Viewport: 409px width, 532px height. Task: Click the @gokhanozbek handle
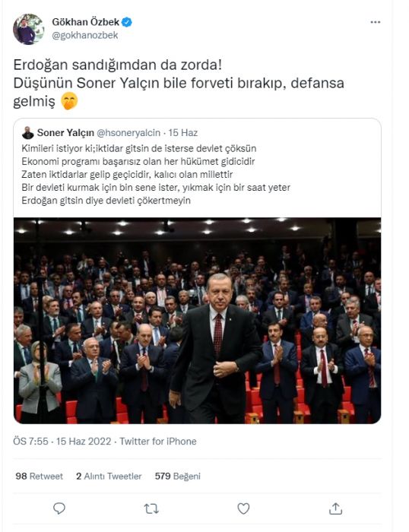click(x=85, y=35)
